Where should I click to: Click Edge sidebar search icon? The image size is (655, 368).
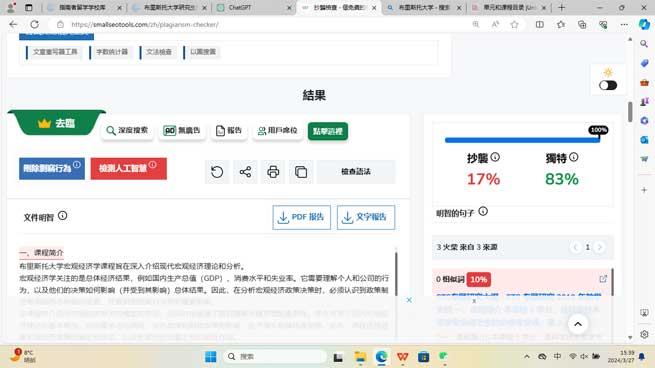(x=644, y=44)
